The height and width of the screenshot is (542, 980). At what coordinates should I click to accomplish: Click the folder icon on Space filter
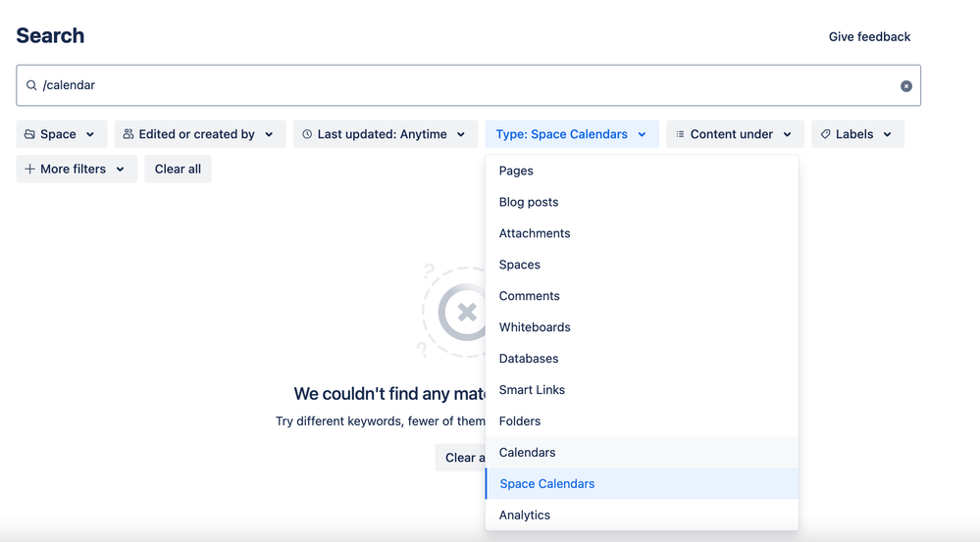(29, 134)
